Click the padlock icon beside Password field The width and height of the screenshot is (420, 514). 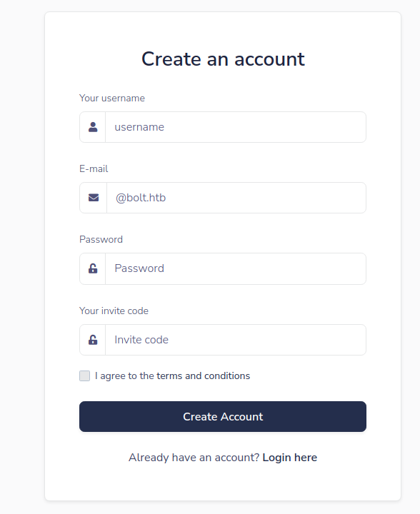93,268
